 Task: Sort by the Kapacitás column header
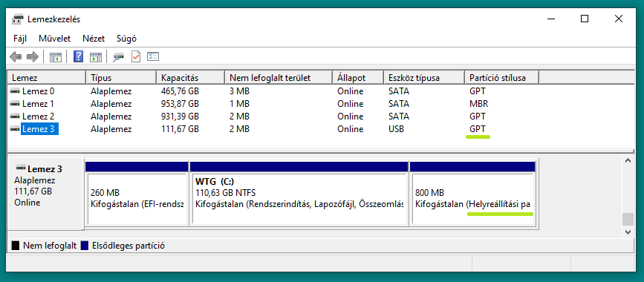click(x=191, y=78)
